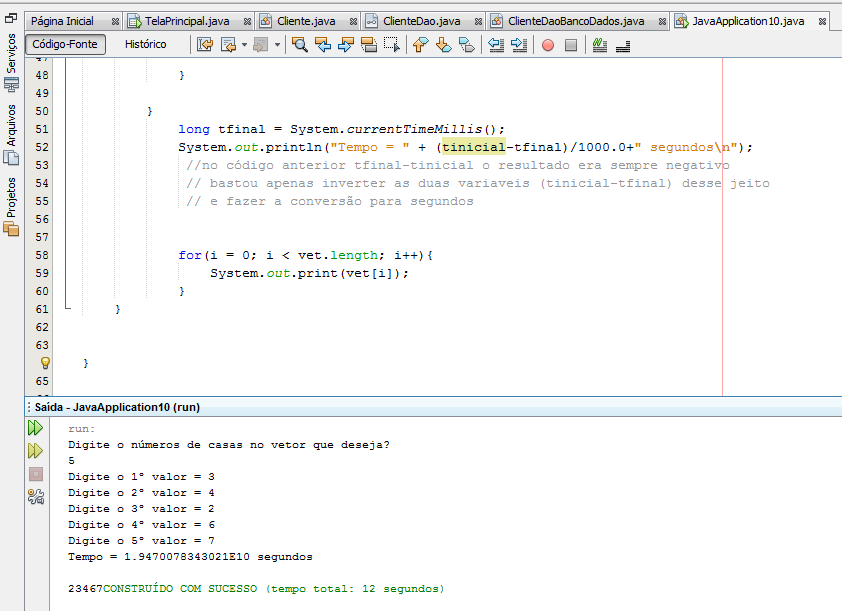Image resolution: width=842 pixels, height=611 pixels.
Task: Go back in navigation history
Action: pos(229,45)
